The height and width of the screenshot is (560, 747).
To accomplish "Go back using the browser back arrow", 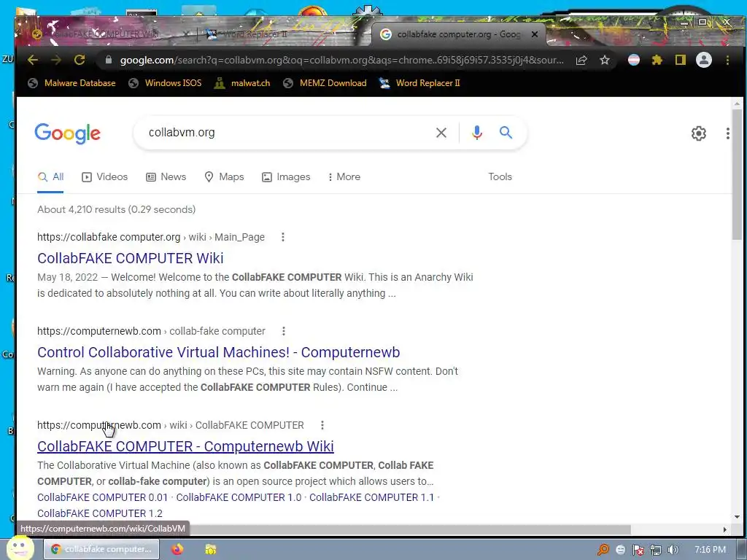I will 32,60.
